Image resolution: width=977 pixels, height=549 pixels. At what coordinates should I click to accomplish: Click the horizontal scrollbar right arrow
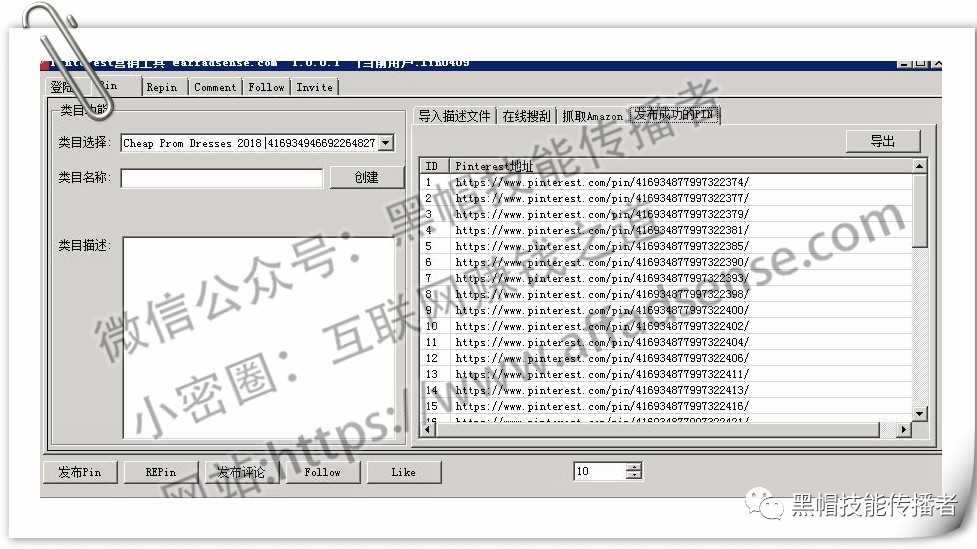pyautogui.click(x=903, y=429)
